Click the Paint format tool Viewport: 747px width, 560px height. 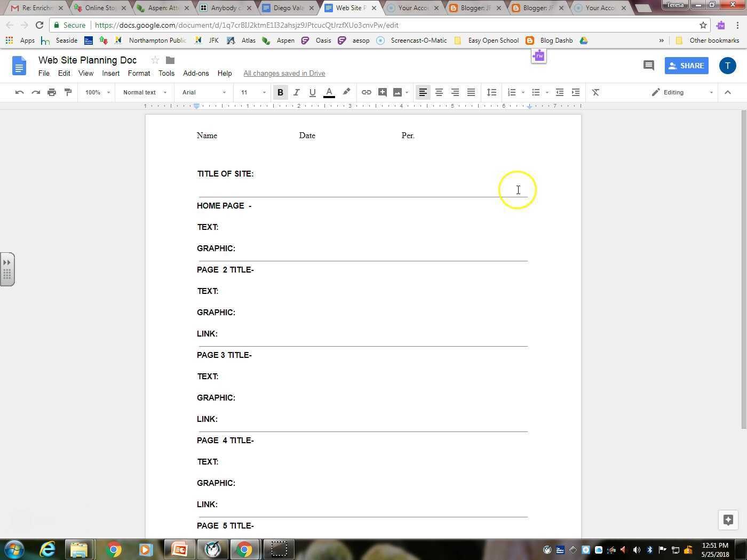point(68,92)
